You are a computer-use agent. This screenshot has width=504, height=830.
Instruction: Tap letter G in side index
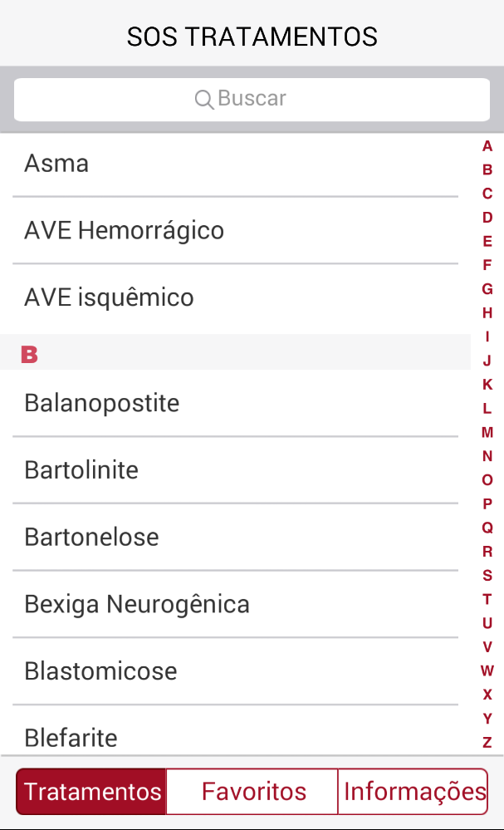pos(487,289)
